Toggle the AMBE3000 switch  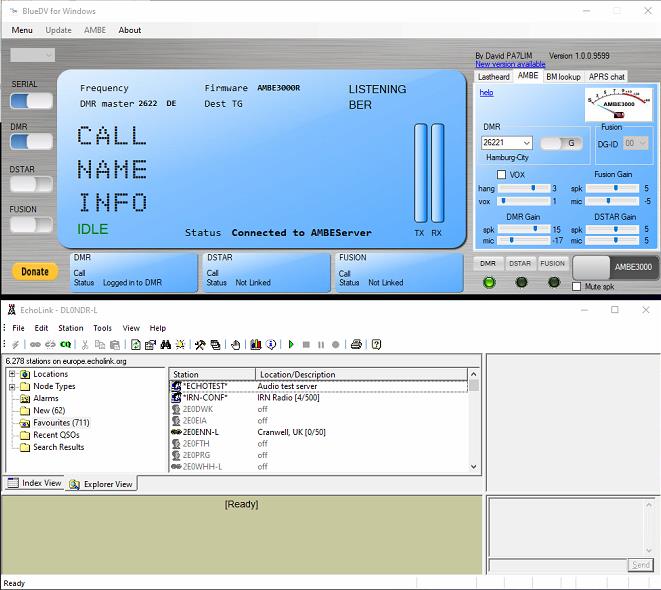(615, 267)
